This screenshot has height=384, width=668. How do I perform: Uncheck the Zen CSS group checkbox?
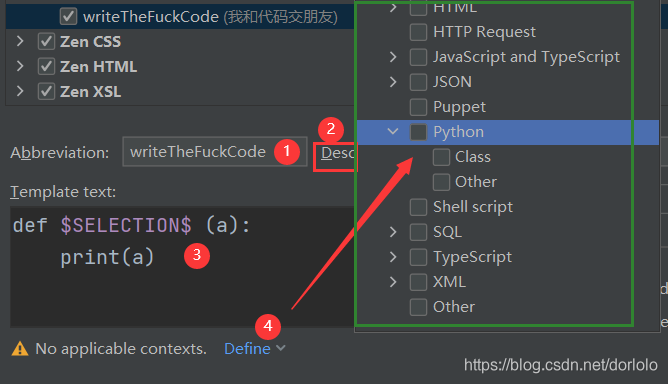click(x=46, y=41)
